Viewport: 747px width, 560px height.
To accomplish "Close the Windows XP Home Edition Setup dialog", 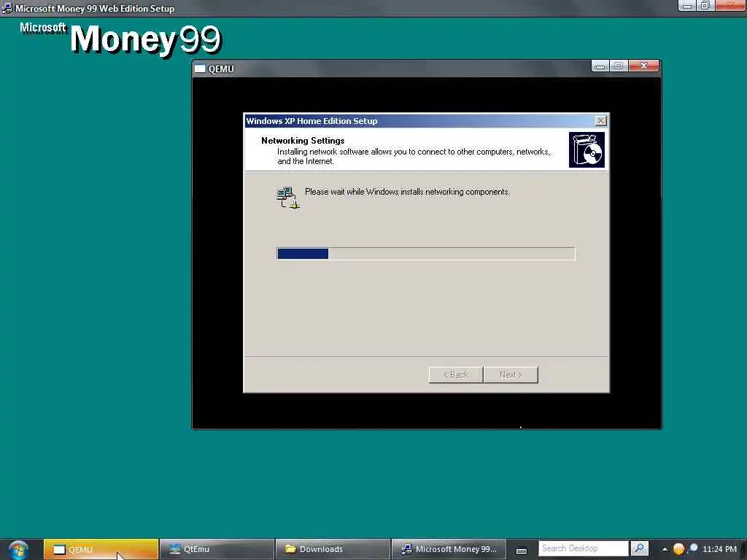I will [x=601, y=121].
